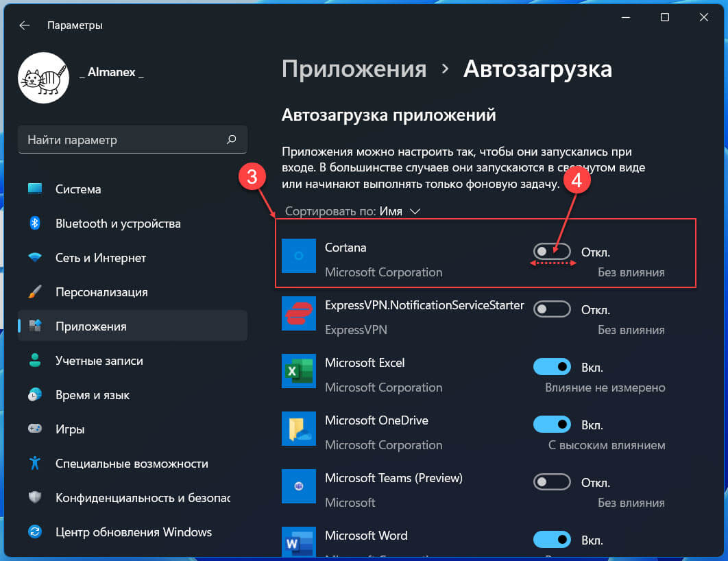The height and width of the screenshot is (561, 728).
Task: Click the Microsoft Excel name
Action: pos(365,363)
